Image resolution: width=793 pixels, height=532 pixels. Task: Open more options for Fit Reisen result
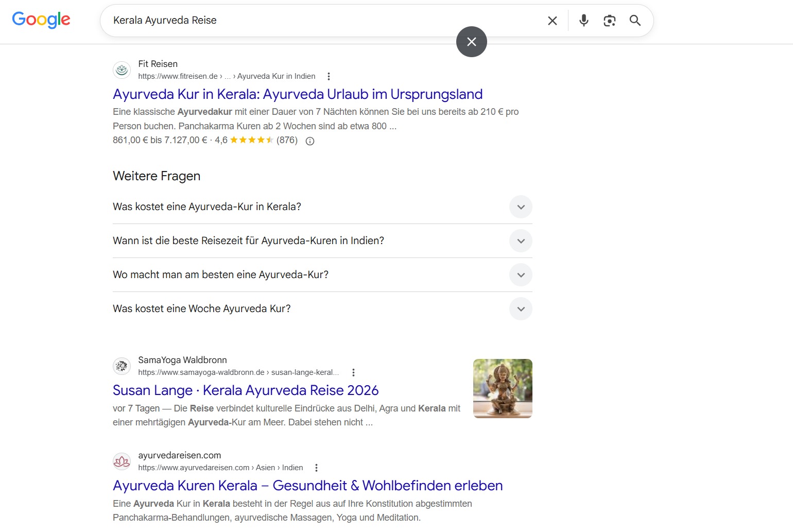(x=329, y=76)
